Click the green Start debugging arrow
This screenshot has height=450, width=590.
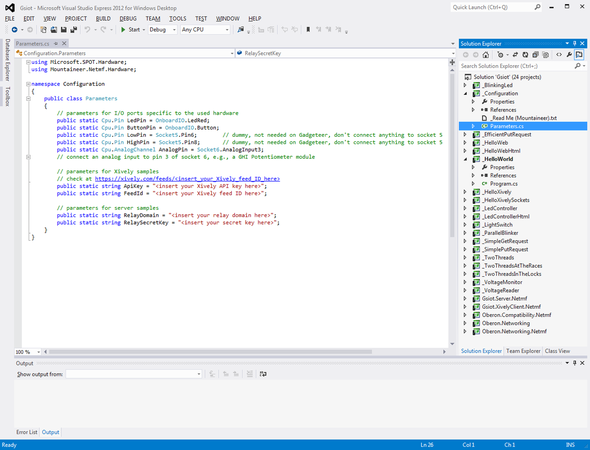point(123,30)
